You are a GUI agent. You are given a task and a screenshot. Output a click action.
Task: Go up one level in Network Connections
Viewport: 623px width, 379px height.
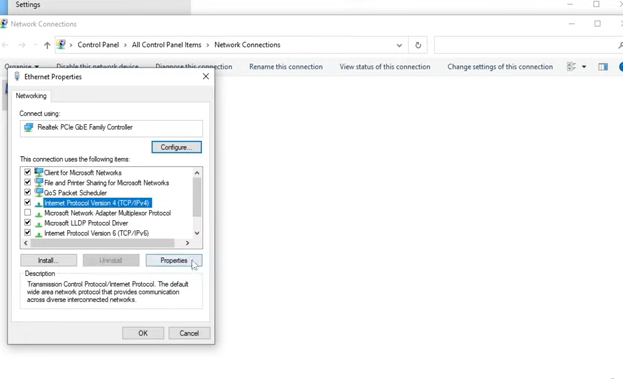pos(47,45)
